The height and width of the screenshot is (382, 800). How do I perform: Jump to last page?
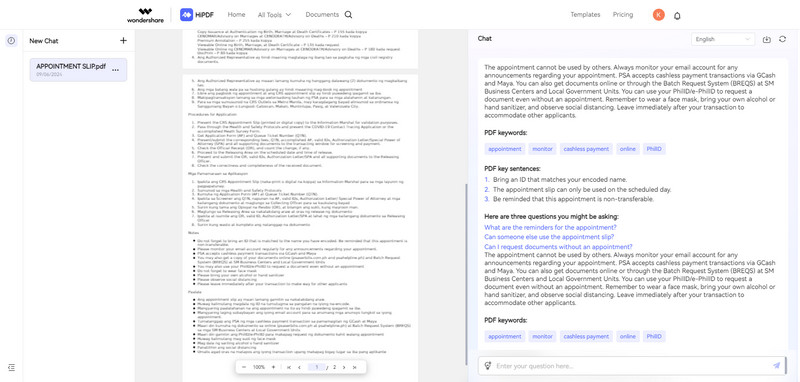(355, 367)
